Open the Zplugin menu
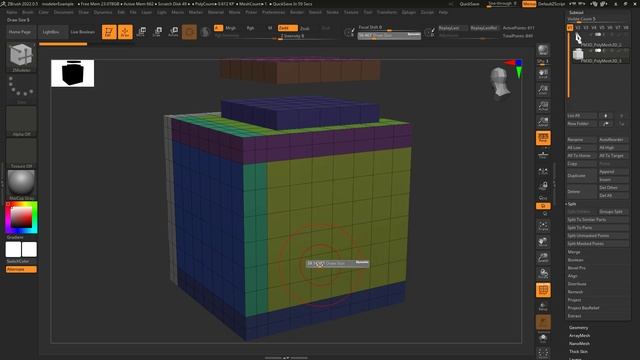The width and height of the screenshot is (640, 360). coord(409,12)
